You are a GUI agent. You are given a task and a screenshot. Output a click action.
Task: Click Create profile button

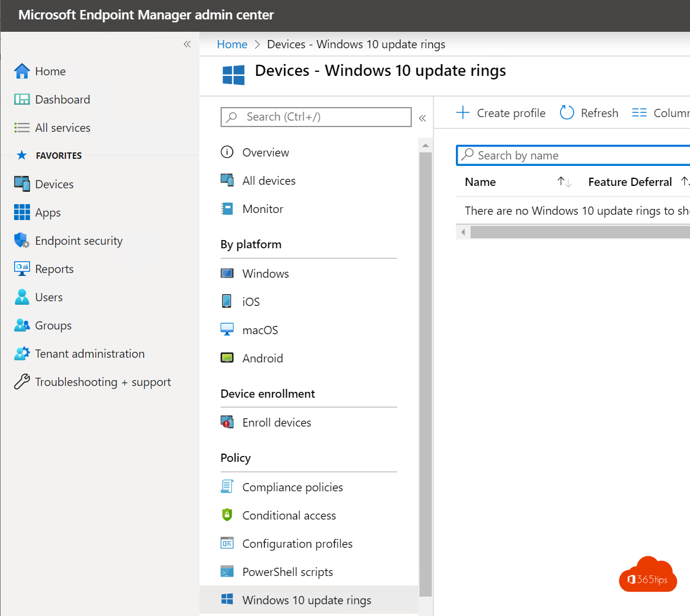(x=501, y=113)
